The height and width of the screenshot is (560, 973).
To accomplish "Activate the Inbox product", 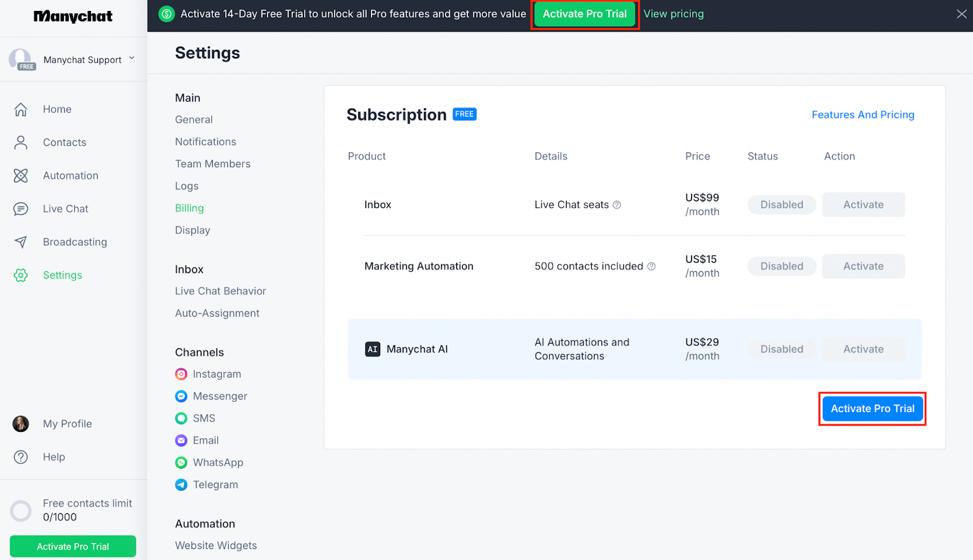I will (863, 205).
